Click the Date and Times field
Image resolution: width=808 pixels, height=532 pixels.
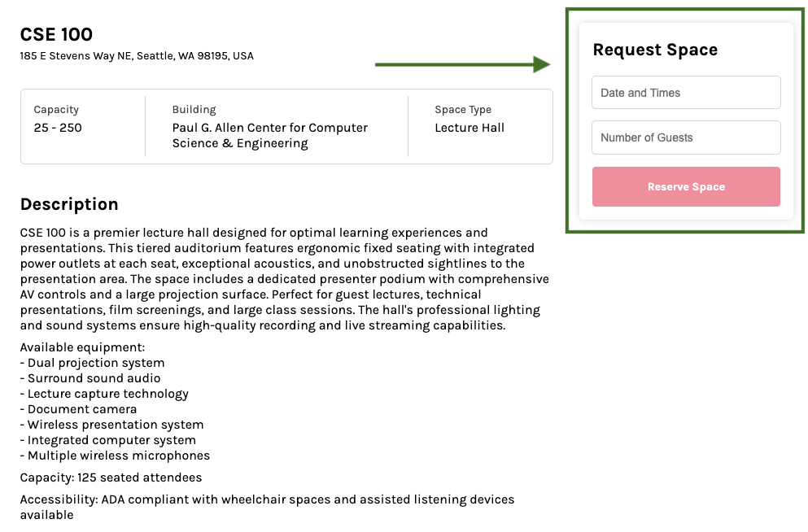(x=685, y=92)
